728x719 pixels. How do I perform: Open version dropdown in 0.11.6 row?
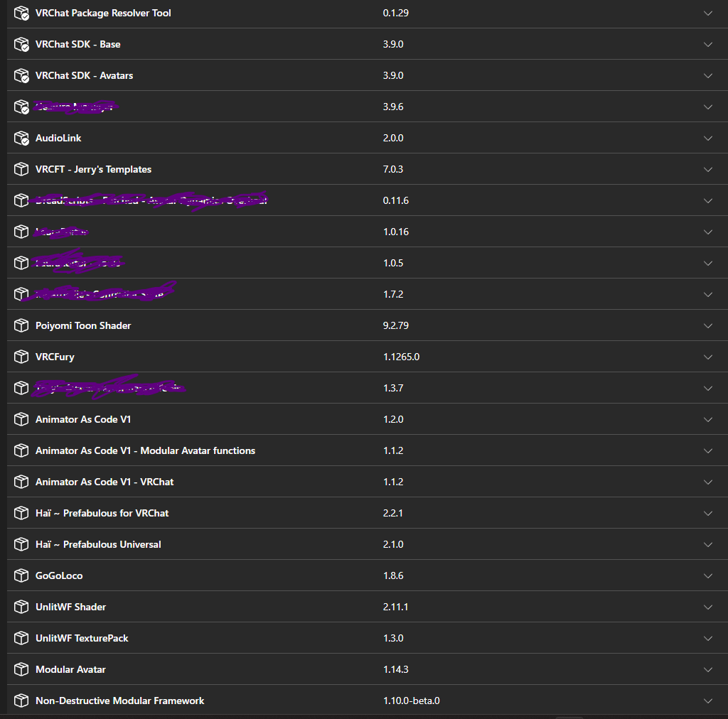708,200
